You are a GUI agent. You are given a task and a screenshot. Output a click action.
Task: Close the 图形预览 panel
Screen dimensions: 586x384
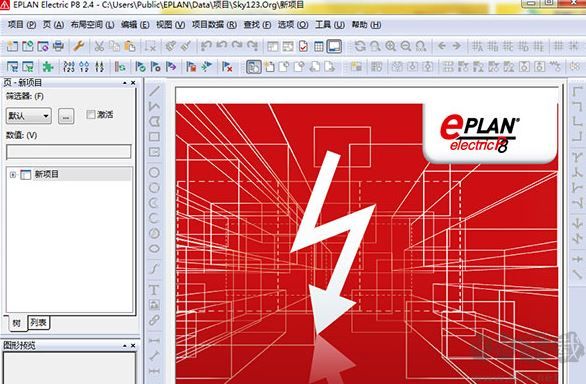(x=133, y=346)
